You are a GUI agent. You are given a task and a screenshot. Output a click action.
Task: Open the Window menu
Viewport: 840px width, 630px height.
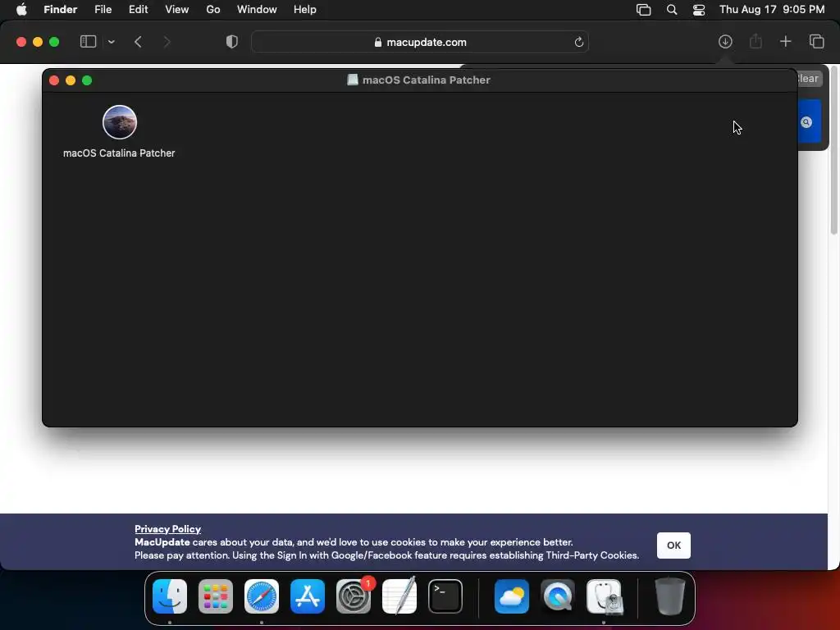coord(257,10)
